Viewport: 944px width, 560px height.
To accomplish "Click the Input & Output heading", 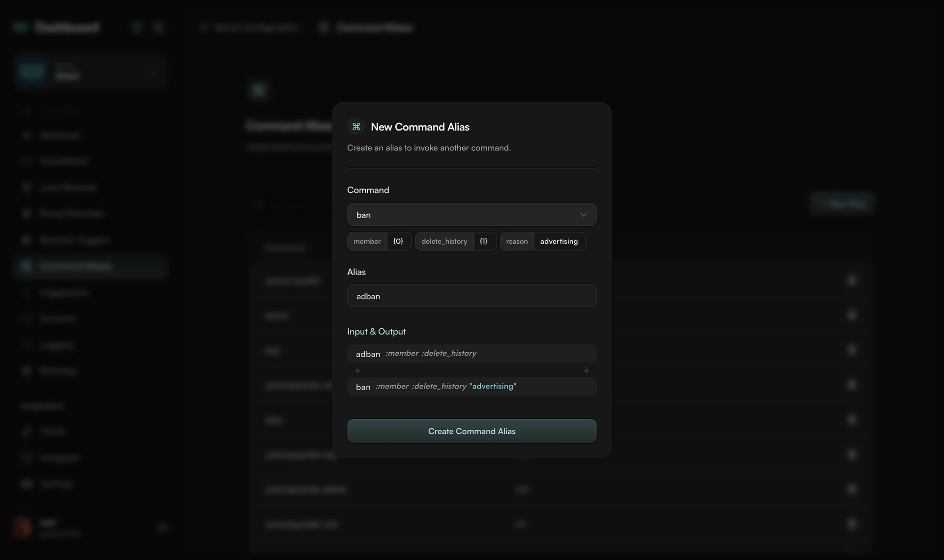I will tap(377, 332).
